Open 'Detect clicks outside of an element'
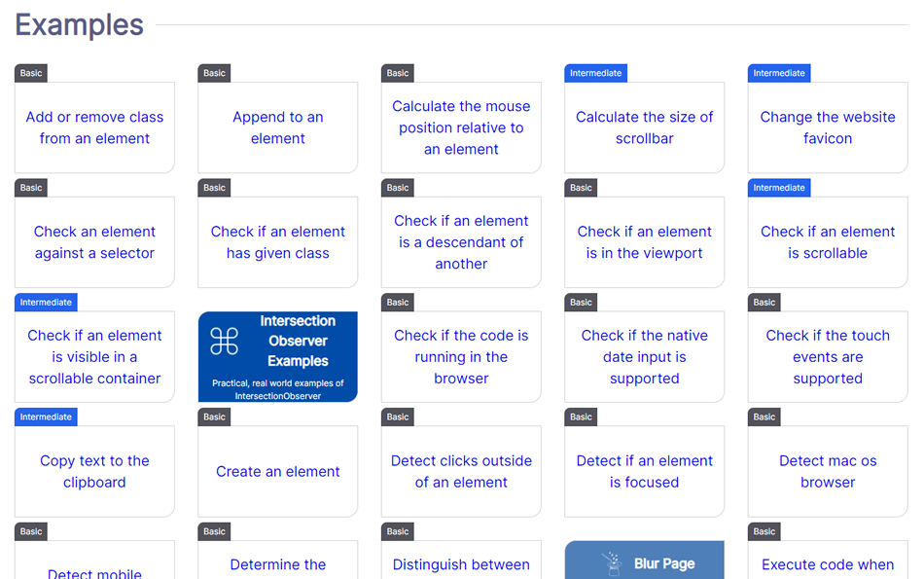This screenshot has width=924, height=579. tap(461, 471)
